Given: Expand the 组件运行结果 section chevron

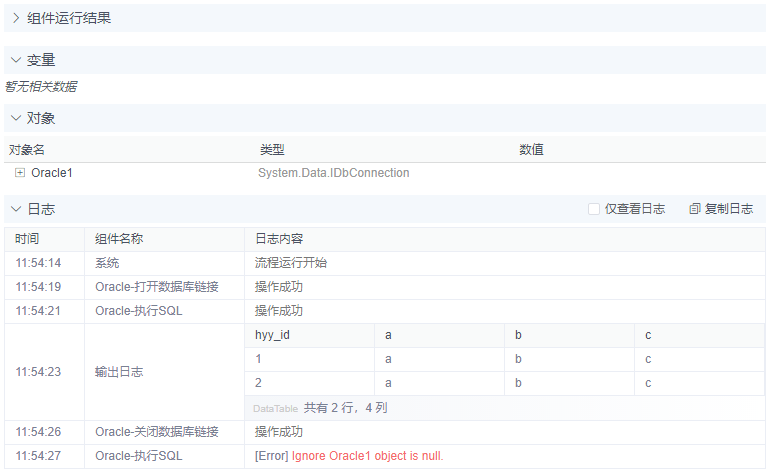Looking at the screenshot, I should [x=16, y=18].
